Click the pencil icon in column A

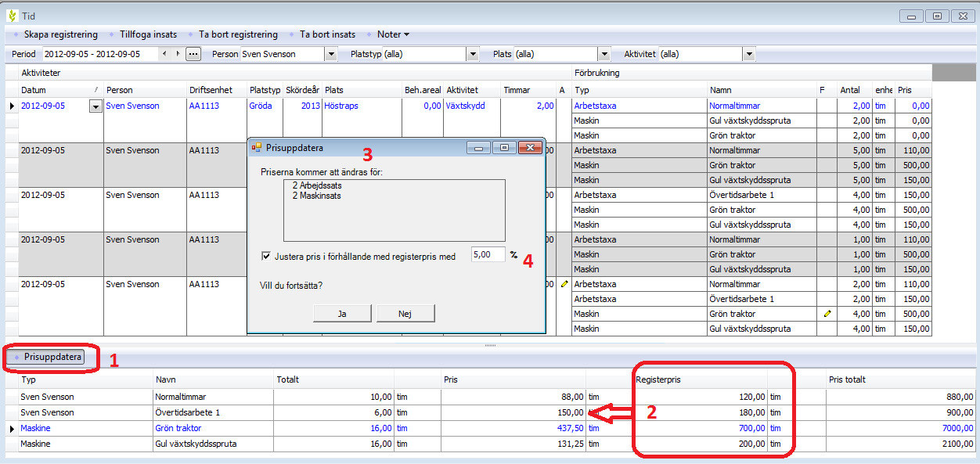pyautogui.click(x=564, y=284)
